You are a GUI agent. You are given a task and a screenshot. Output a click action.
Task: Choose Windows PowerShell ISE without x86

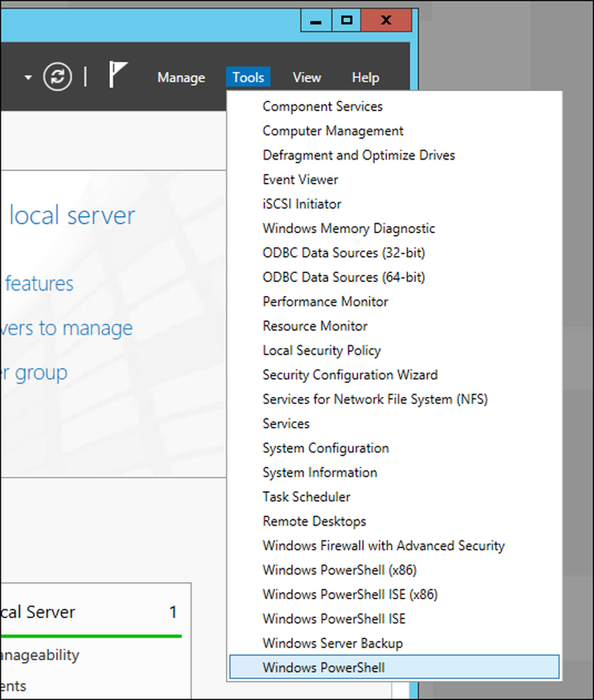tap(395, 619)
